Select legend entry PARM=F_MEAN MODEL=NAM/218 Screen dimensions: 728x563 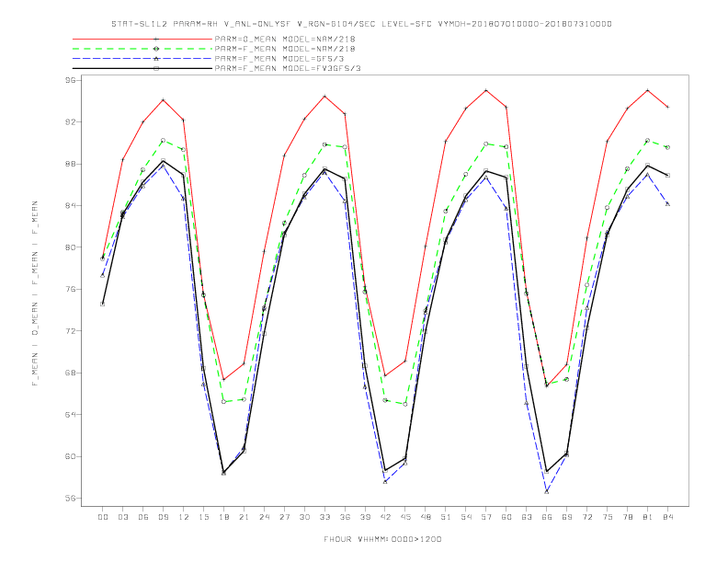coord(285,49)
